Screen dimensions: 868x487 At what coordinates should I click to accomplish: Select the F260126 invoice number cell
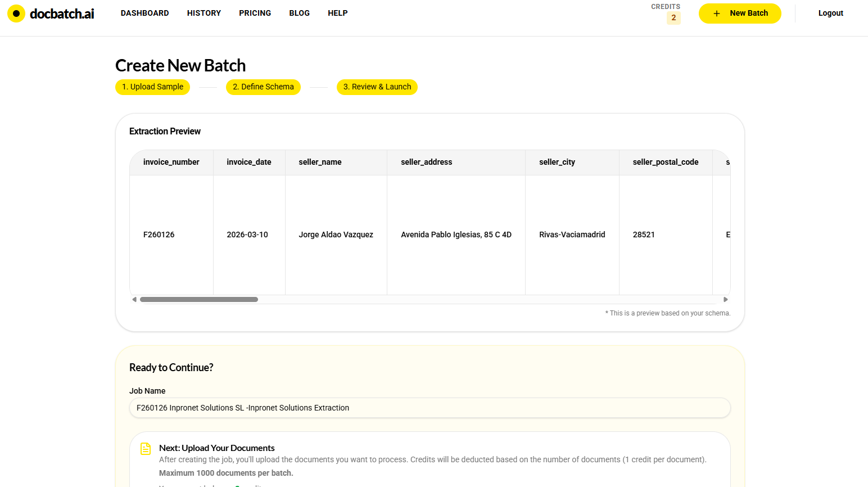[x=171, y=235]
